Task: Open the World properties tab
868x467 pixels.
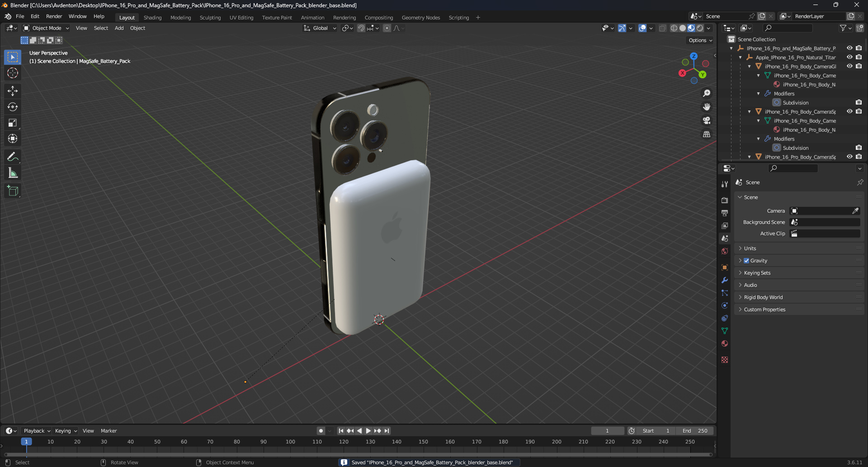Action: pos(725,251)
